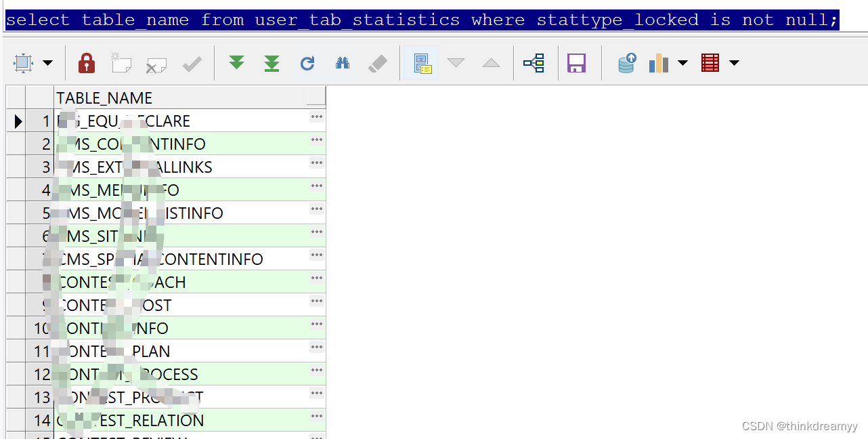Click the eraser clear-record icon

[x=378, y=64]
